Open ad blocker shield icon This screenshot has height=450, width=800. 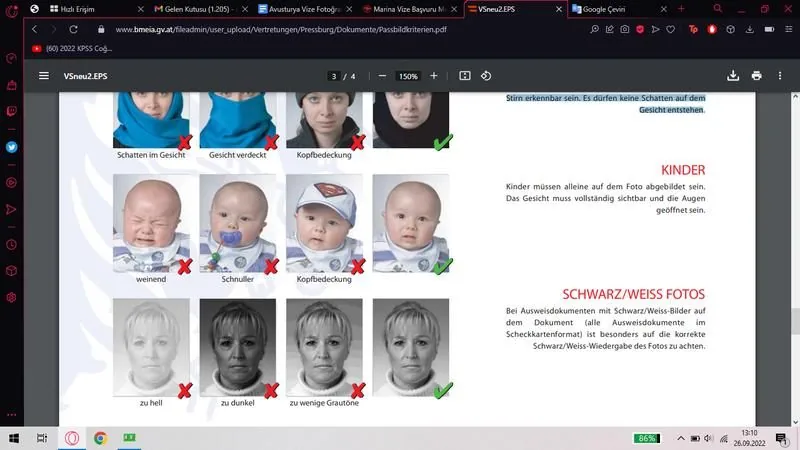coord(640,30)
